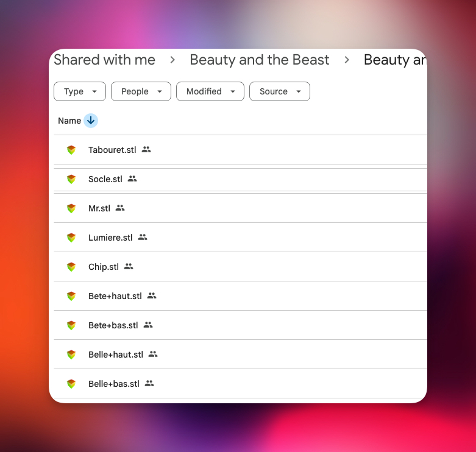
Task: Select the Mr.stl file name
Action: [99, 208]
